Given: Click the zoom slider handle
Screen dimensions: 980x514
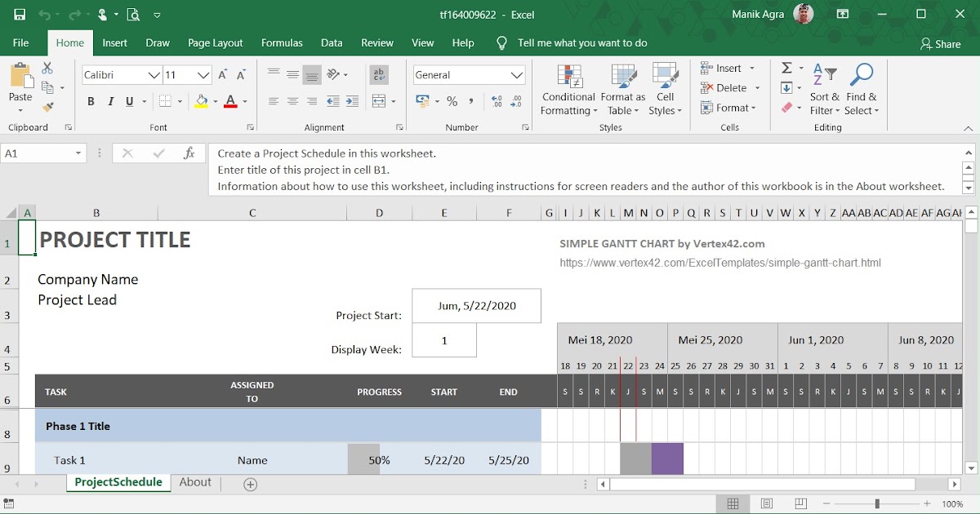Looking at the screenshot, I should tap(877, 503).
